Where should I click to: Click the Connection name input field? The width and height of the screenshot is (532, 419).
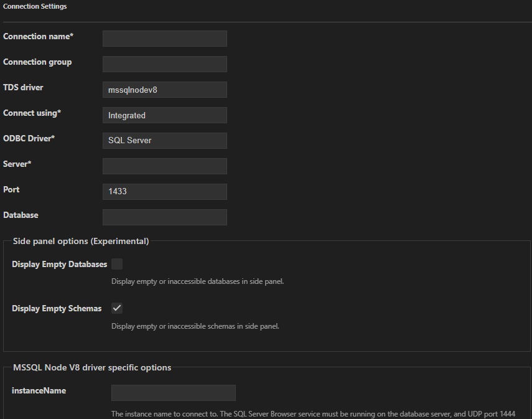click(164, 39)
